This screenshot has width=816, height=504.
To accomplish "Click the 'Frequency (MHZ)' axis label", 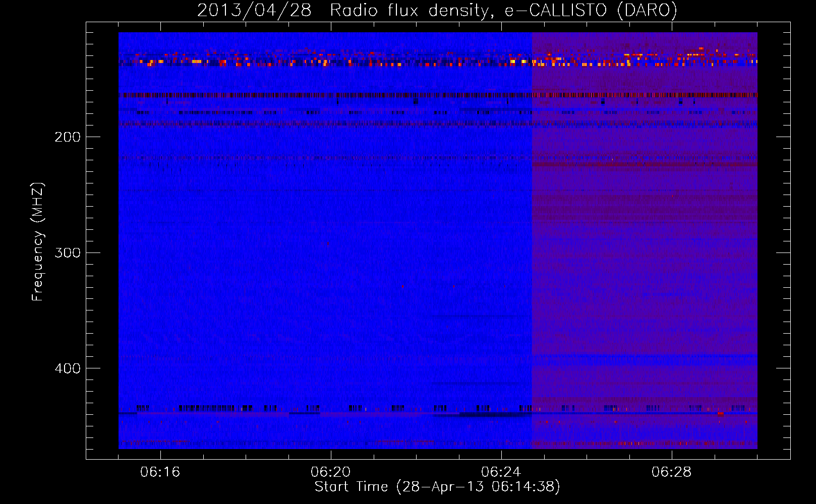I will [x=38, y=241].
